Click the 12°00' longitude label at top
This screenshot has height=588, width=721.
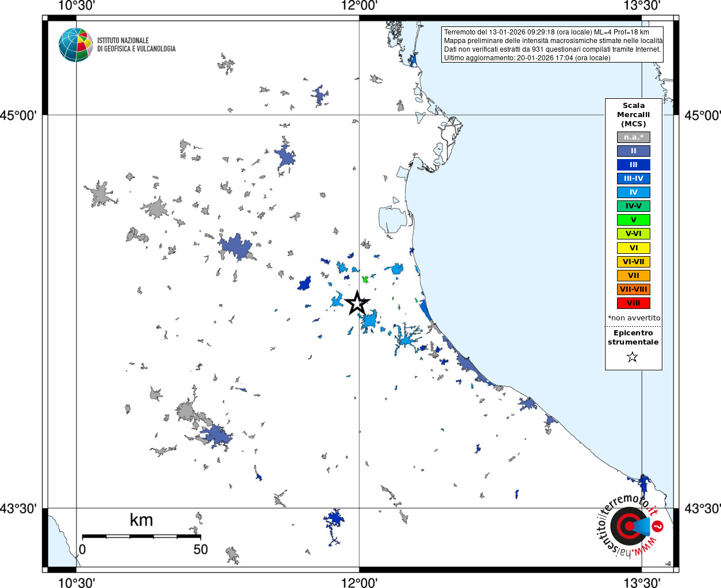tap(359, 6)
